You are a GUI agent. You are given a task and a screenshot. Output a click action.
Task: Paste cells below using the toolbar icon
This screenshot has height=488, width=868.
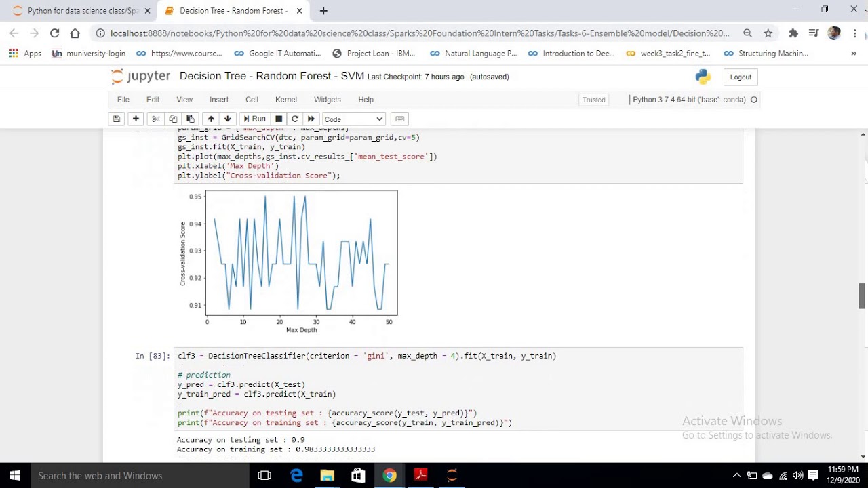191,119
